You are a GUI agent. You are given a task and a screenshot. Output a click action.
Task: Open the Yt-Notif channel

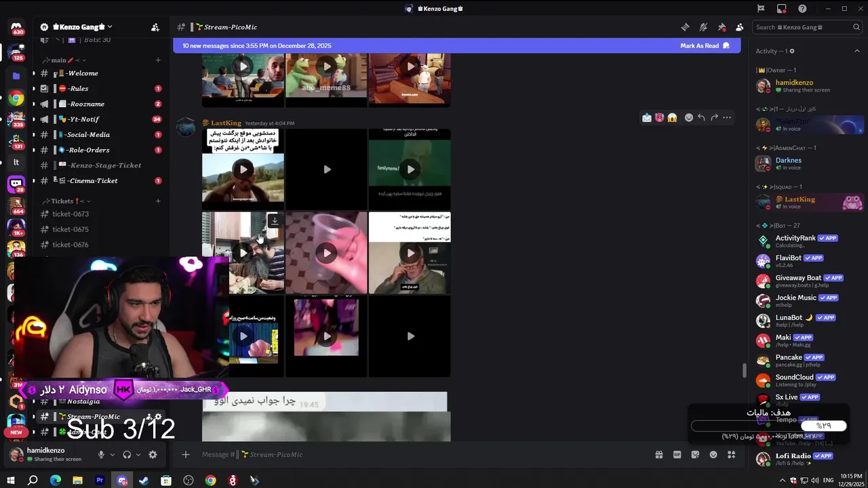(x=100, y=119)
